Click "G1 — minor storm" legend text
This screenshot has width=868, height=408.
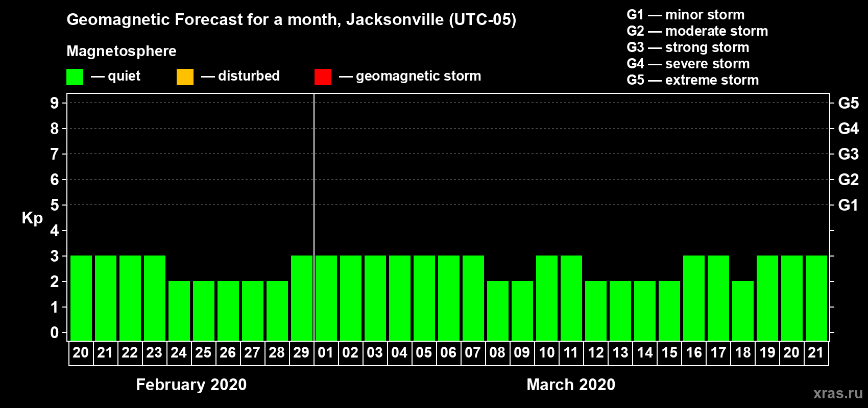click(x=686, y=15)
